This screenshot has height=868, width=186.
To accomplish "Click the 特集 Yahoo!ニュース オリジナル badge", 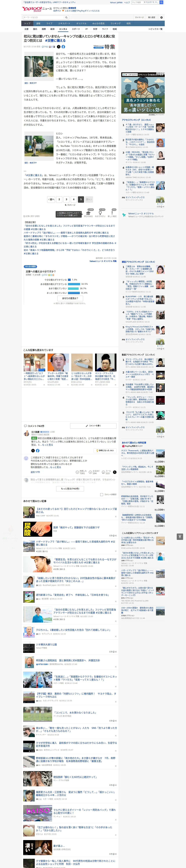I will click(x=104, y=47).
